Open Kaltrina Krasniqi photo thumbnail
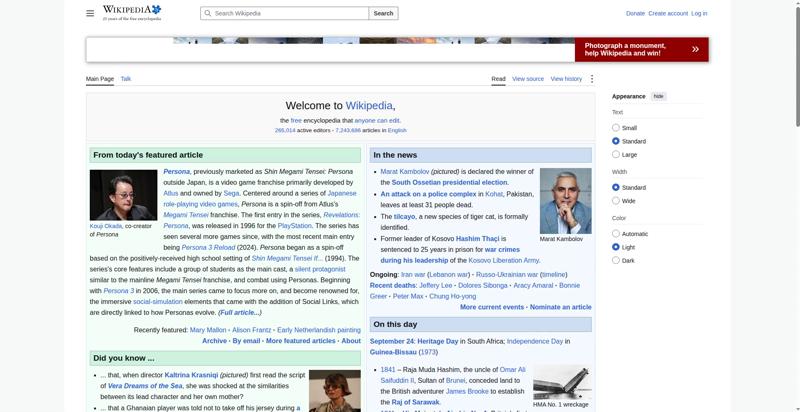The height and width of the screenshot is (412, 800). click(335, 391)
